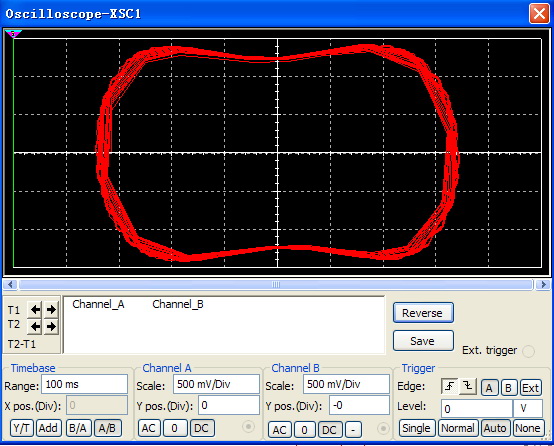Select rising edge trigger icon
The image size is (554, 446).
pyautogui.click(x=449, y=386)
